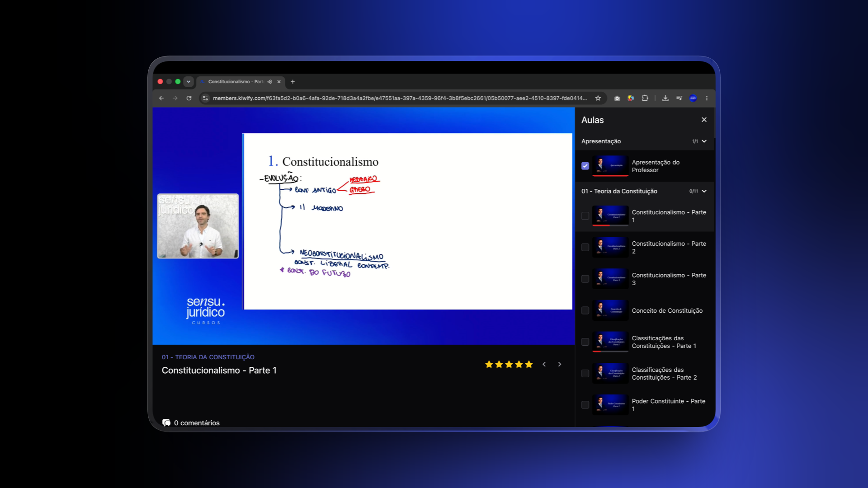
Task: Uncheck the Apresentação do Professor checkbox
Action: (585, 166)
